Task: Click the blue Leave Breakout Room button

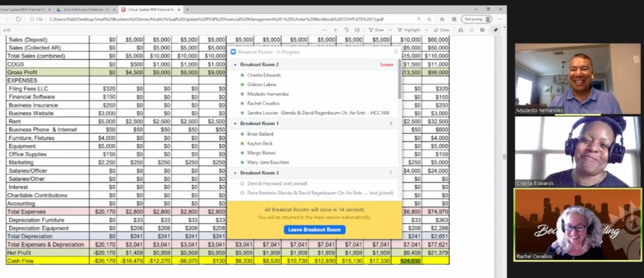Action: pyautogui.click(x=314, y=230)
